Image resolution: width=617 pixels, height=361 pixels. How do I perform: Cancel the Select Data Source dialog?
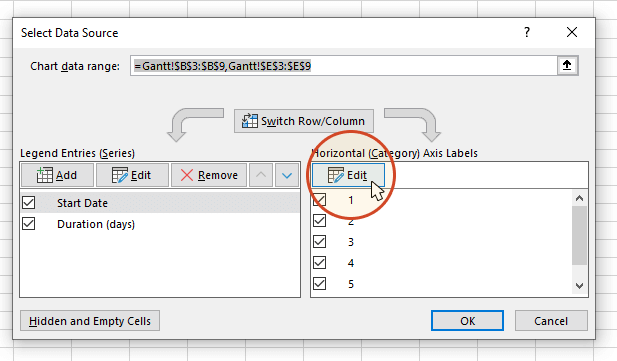click(551, 321)
